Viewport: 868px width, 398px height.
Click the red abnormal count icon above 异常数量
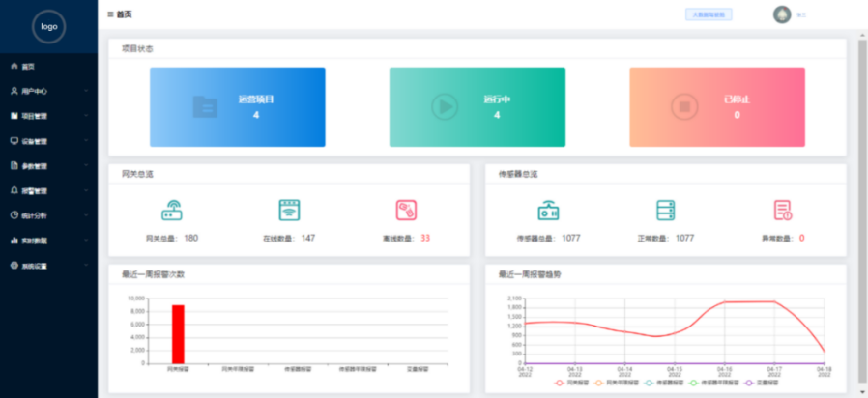coord(782,211)
